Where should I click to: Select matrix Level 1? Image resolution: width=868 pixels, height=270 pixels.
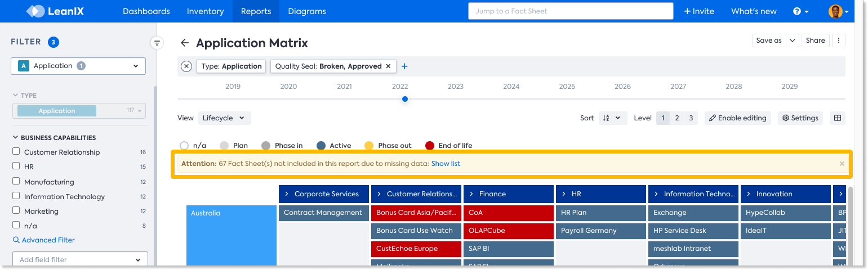(x=663, y=118)
